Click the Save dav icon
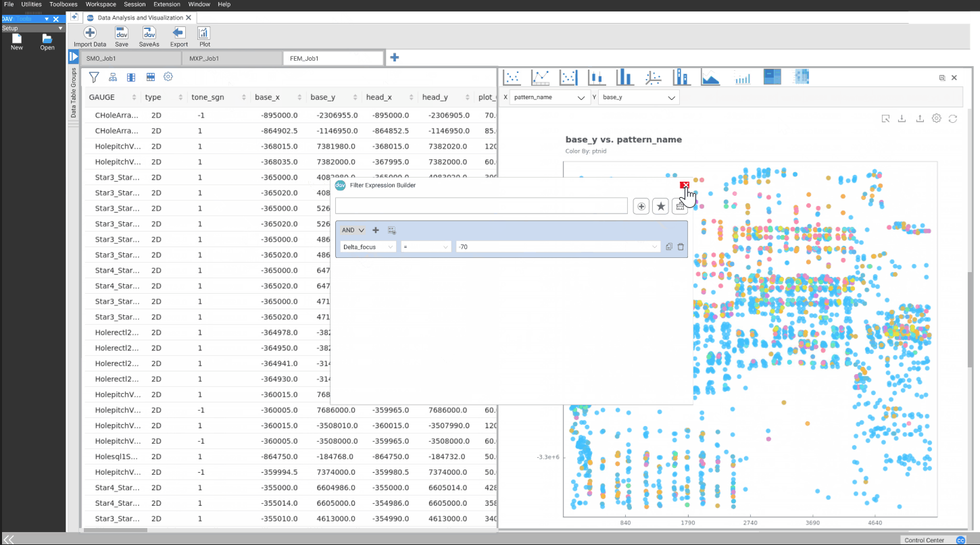The height and width of the screenshot is (545, 980). [x=122, y=32]
